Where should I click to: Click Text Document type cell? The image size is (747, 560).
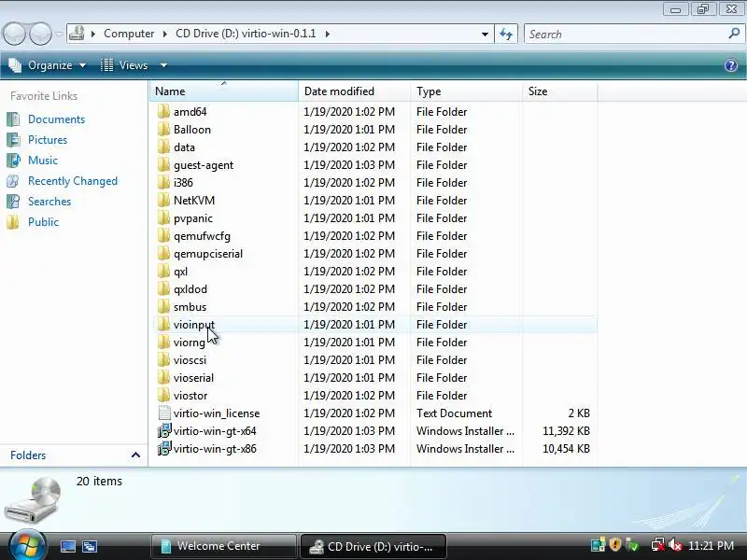pyautogui.click(x=454, y=413)
